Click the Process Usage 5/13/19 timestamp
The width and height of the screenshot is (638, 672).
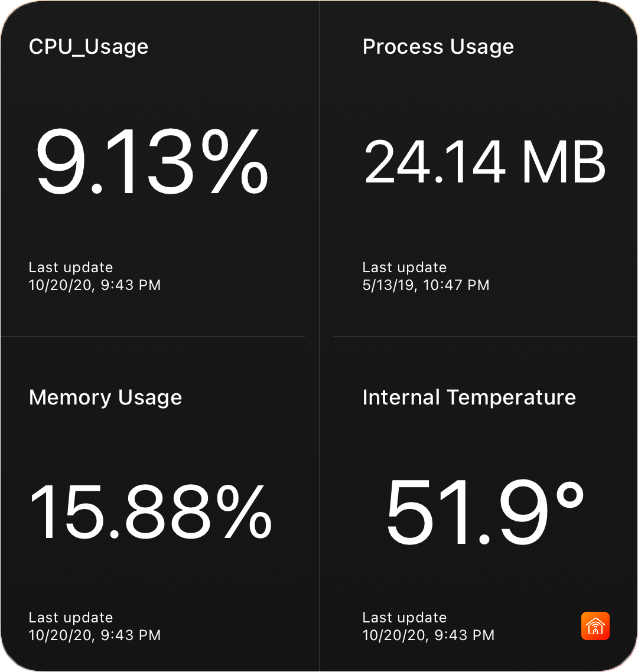click(427, 285)
